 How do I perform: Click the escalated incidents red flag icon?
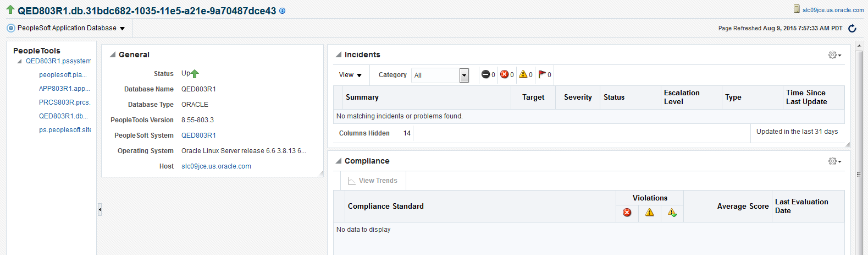pyautogui.click(x=542, y=74)
